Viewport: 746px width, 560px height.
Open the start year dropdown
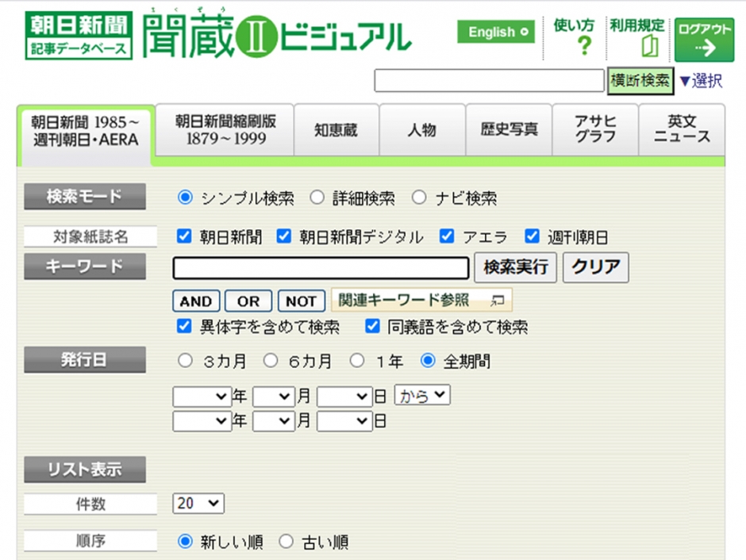point(202,397)
